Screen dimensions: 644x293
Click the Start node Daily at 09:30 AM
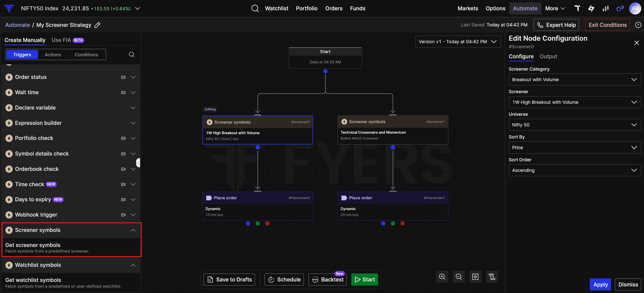pos(325,58)
